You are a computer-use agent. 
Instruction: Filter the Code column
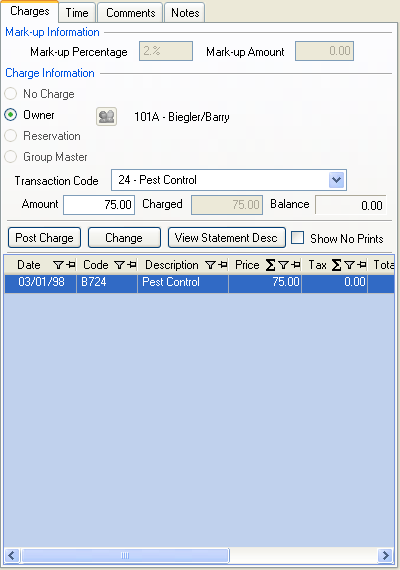click(119, 265)
